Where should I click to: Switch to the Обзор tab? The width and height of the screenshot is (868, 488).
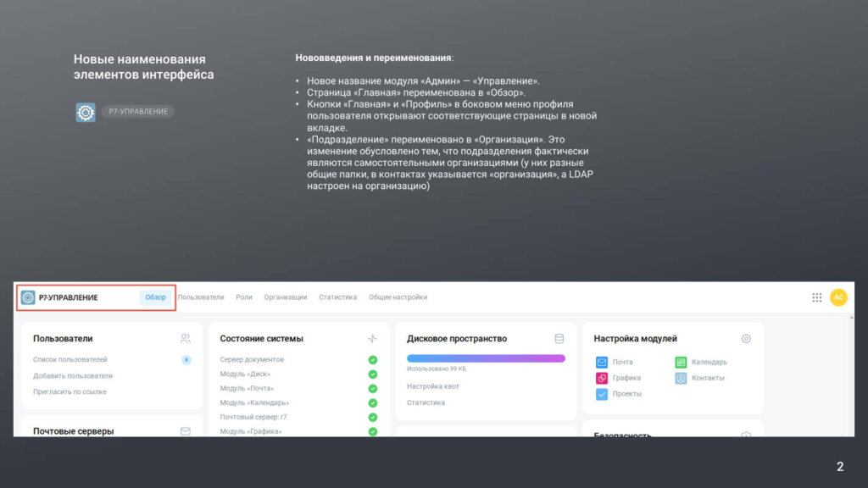(x=155, y=297)
